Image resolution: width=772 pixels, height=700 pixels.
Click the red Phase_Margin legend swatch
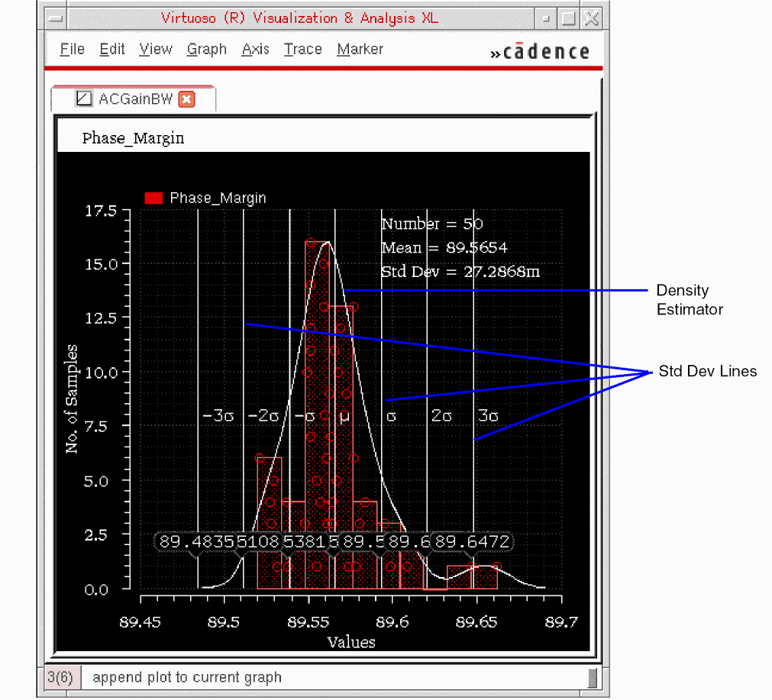(x=153, y=198)
